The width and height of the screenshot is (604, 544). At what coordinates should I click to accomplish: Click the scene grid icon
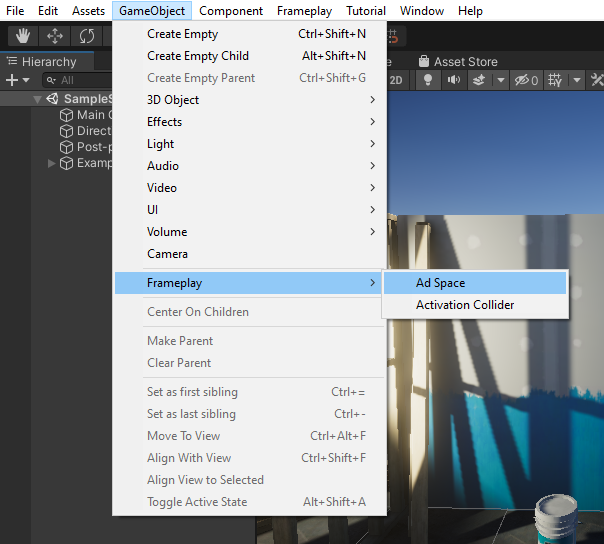click(x=554, y=80)
